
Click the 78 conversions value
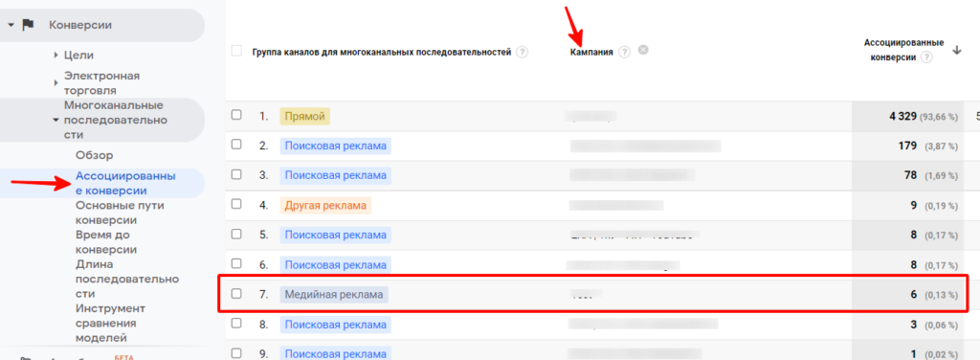click(911, 175)
